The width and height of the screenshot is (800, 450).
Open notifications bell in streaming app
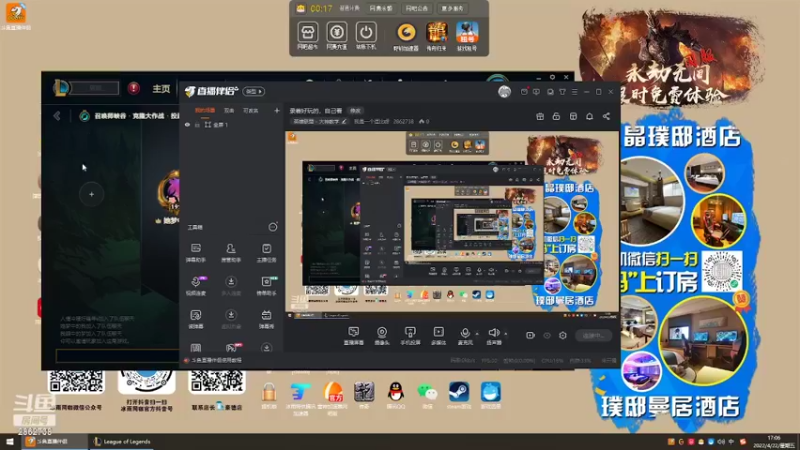589,116
